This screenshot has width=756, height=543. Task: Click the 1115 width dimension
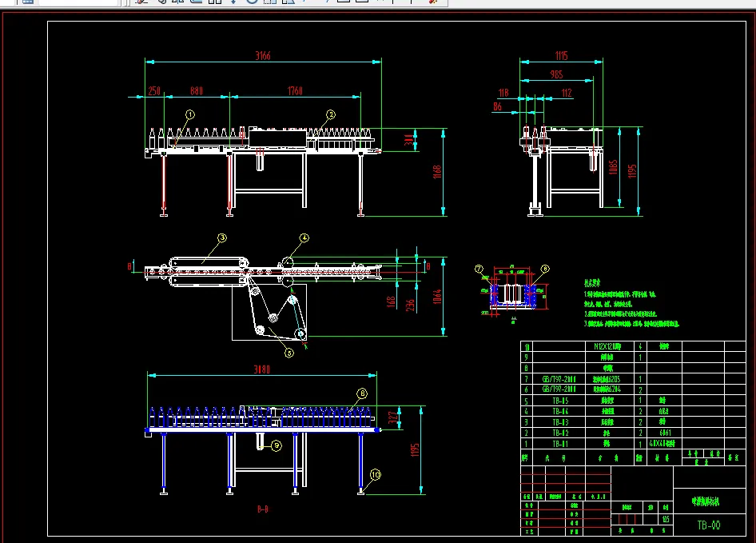coord(561,55)
